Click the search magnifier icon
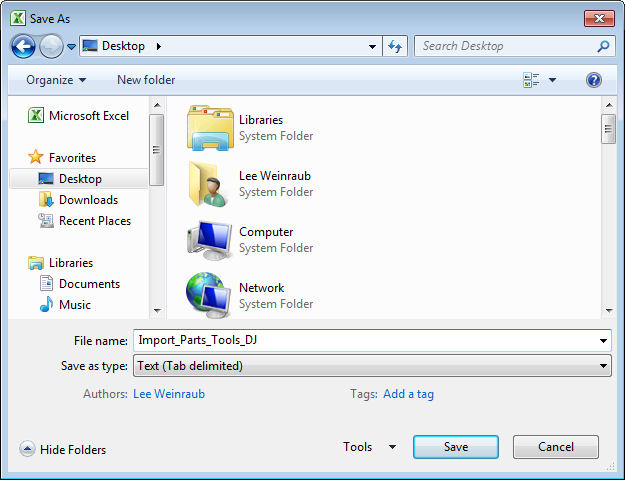Screen dimensions: 625x480 click(603, 46)
